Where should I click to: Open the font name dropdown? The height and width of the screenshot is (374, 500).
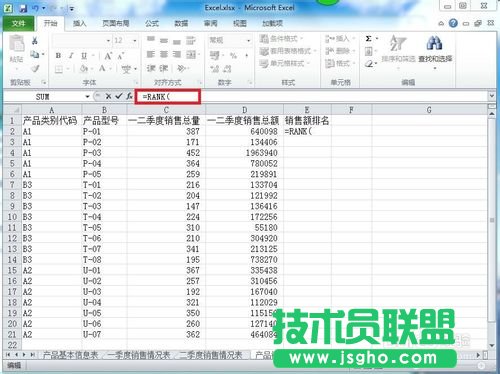pyautogui.click(x=108, y=41)
